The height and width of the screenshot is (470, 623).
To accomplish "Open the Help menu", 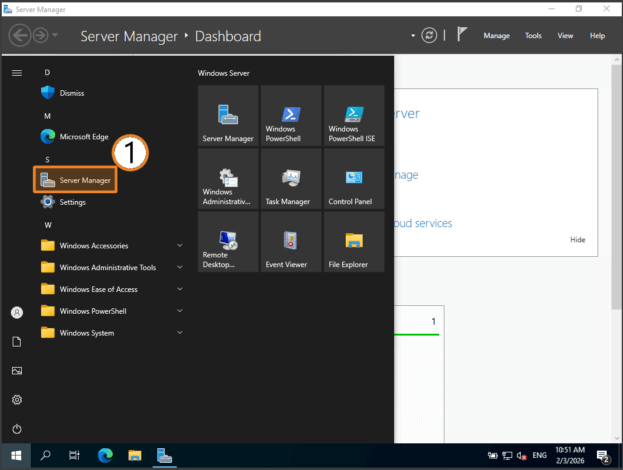I will pos(597,36).
